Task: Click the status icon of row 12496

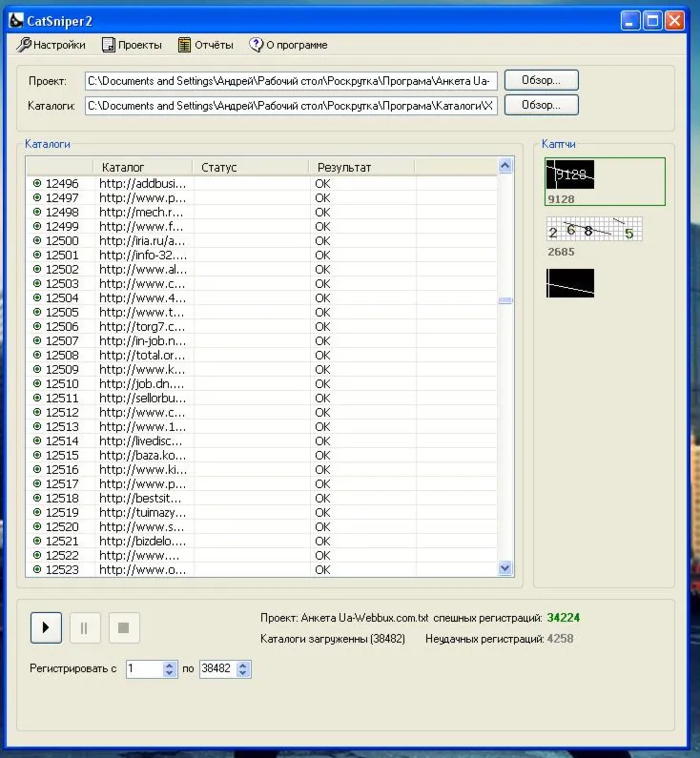Action: pos(37,183)
